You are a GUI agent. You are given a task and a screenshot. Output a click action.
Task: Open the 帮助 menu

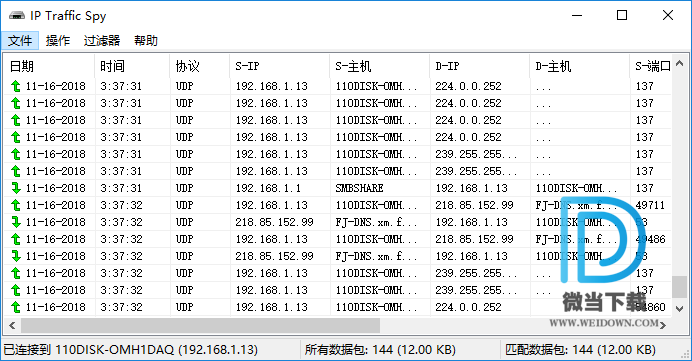[146, 41]
